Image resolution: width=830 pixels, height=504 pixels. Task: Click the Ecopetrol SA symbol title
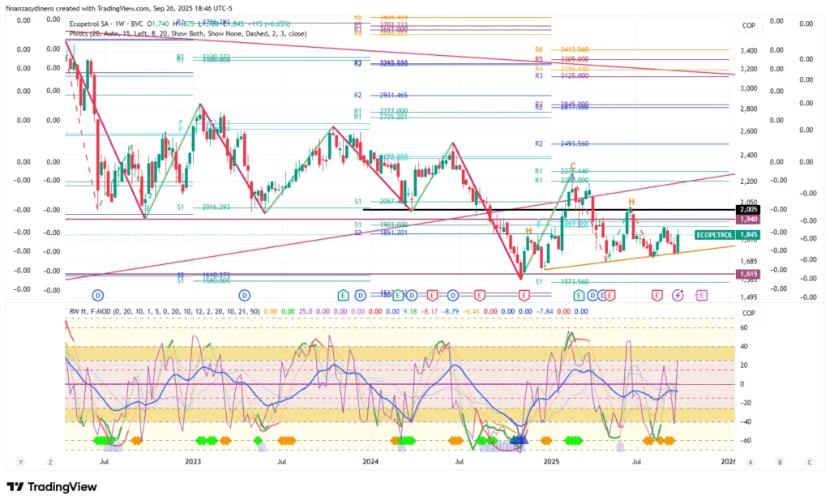pyautogui.click(x=92, y=24)
